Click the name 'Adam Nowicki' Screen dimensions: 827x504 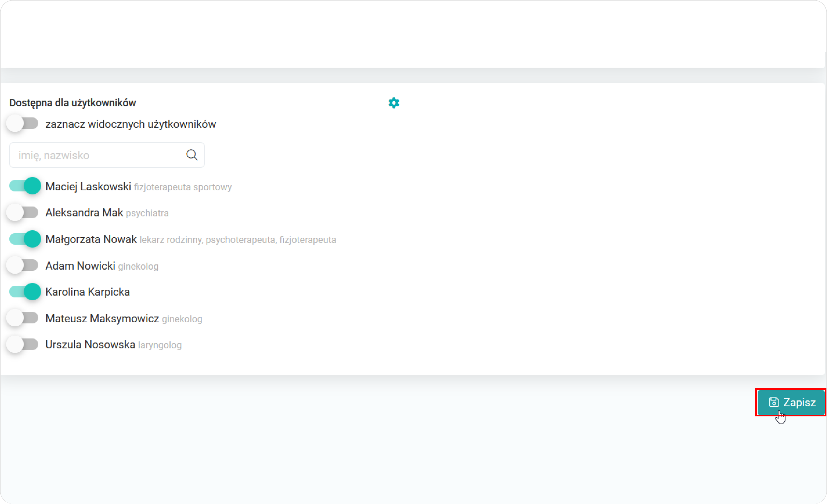80,266
